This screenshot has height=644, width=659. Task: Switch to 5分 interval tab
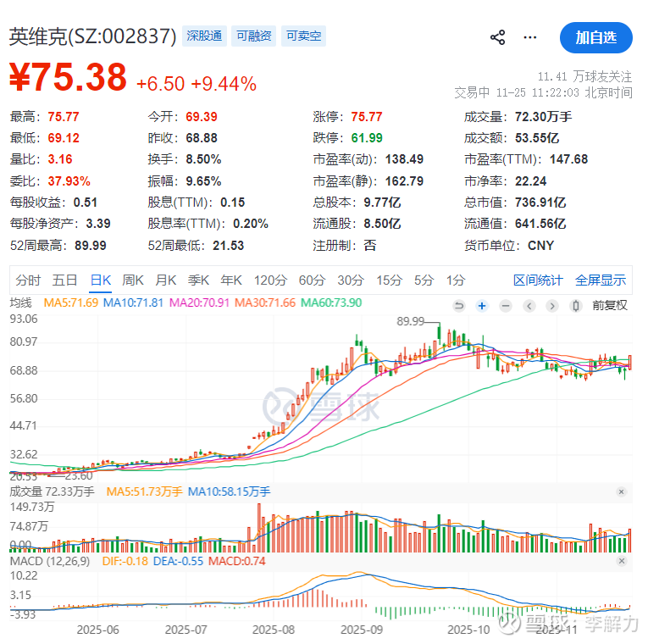coord(424,280)
